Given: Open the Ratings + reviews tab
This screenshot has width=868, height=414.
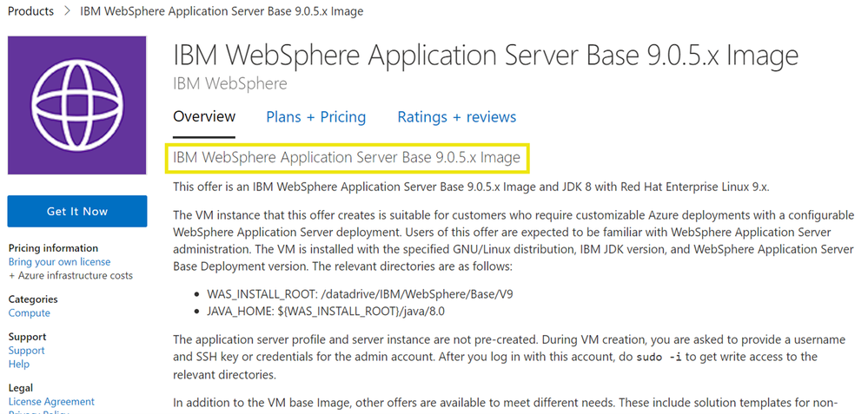Looking at the screenshot, I should click(457, 117).
